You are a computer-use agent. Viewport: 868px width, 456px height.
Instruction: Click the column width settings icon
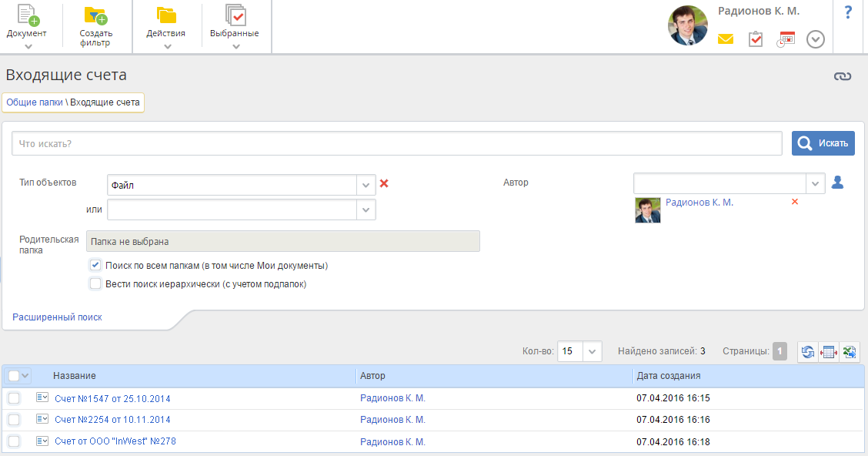pyautogui.click(x=829, y=352)
